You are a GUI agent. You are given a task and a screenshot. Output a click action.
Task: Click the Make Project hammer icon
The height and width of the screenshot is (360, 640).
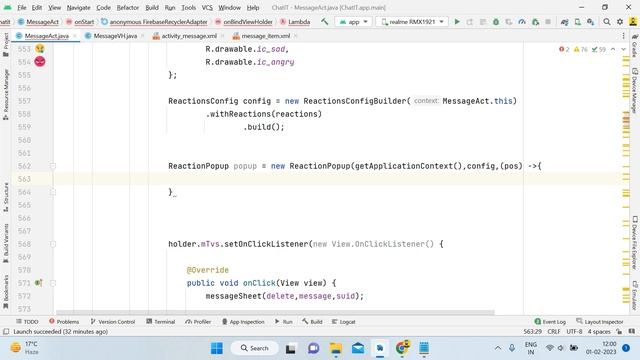click(324, 22)
